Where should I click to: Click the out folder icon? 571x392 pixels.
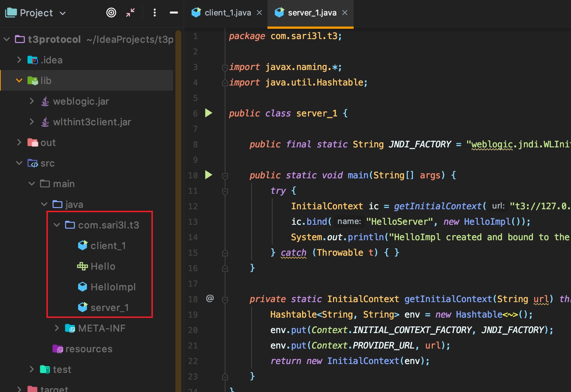coord(33,142)
